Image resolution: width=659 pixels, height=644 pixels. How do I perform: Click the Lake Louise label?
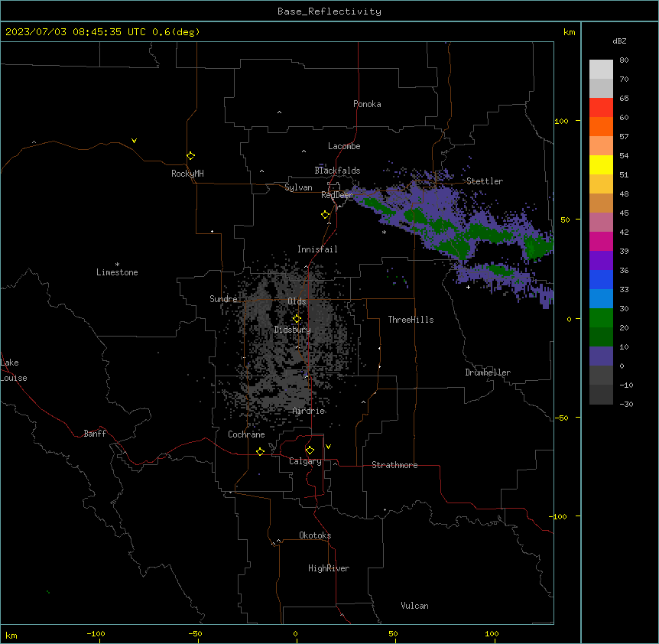(x=14, y=370)
